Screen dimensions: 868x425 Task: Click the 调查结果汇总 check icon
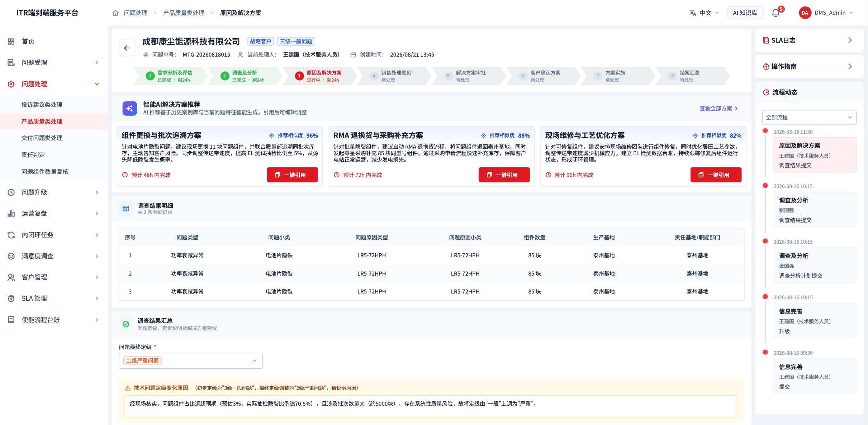point(126,324)
